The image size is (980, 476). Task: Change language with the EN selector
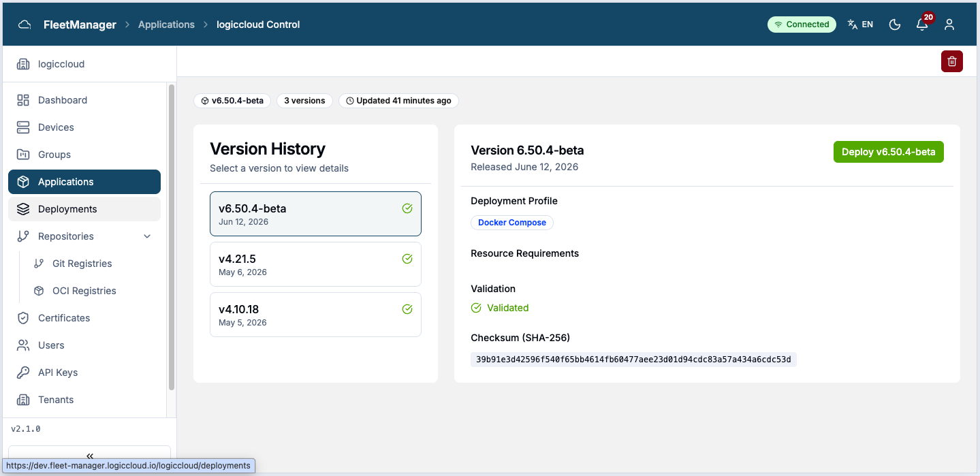click(860, 25)
